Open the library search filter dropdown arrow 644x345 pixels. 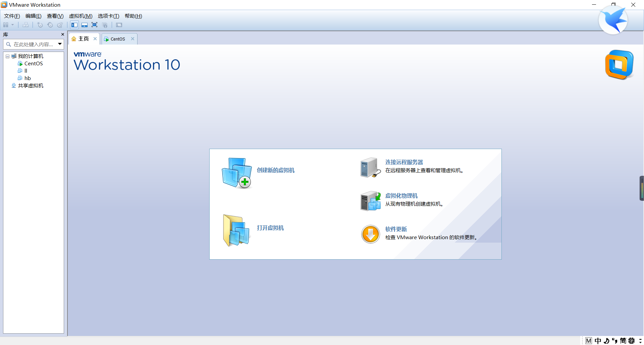click(x=60, y=44)
